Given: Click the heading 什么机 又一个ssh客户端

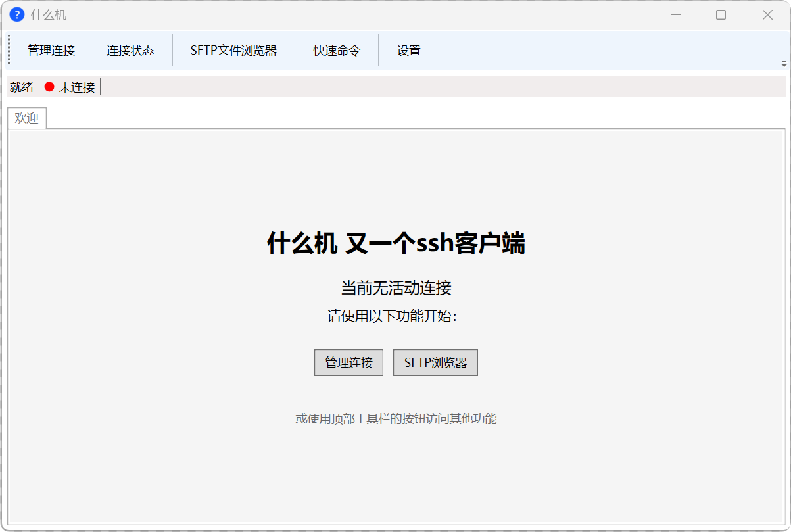Looking at the screenshot, I should [395, 243].
